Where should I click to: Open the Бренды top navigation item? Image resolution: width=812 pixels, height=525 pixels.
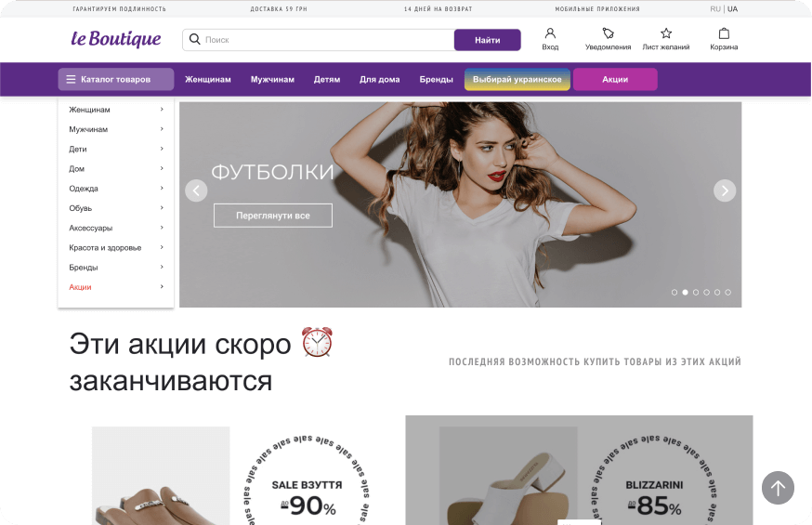point(436,79)
